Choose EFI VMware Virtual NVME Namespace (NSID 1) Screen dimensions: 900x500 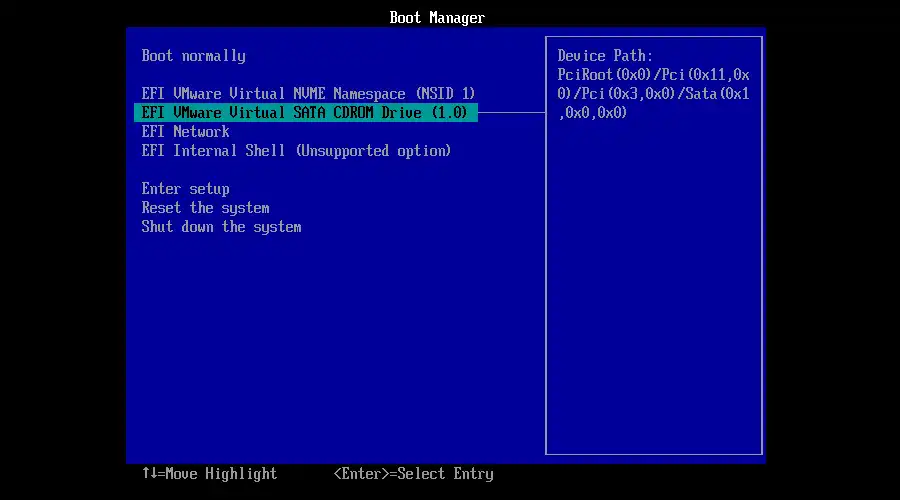click(308, 94)
